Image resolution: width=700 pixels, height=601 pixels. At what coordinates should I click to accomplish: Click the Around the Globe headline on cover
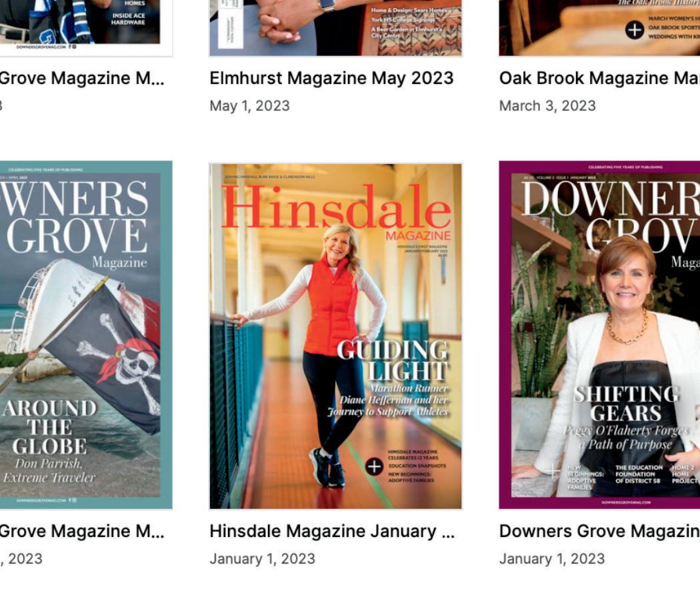pos(49,427)
